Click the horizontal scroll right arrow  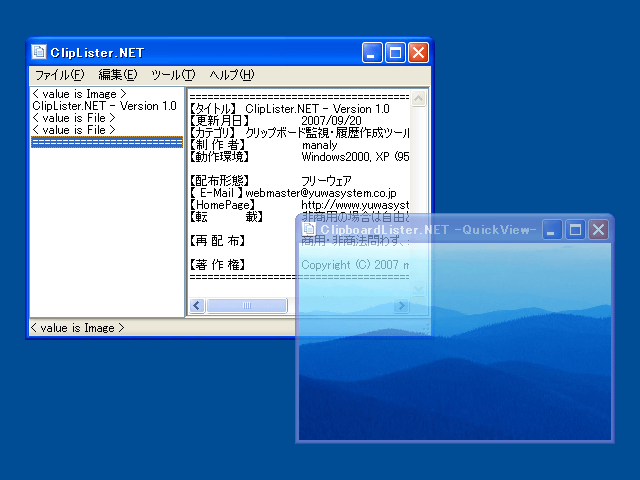coord(401,305)
